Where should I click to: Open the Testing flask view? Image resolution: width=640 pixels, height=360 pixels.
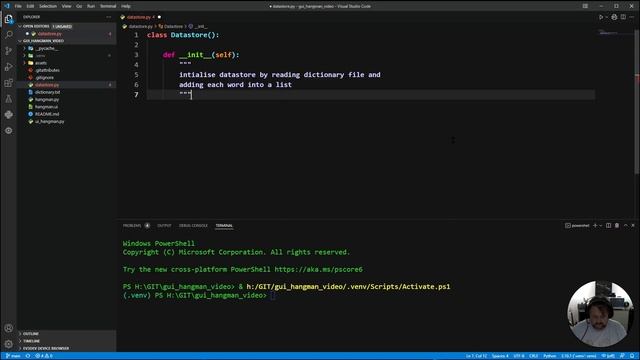tap(9, 99)
